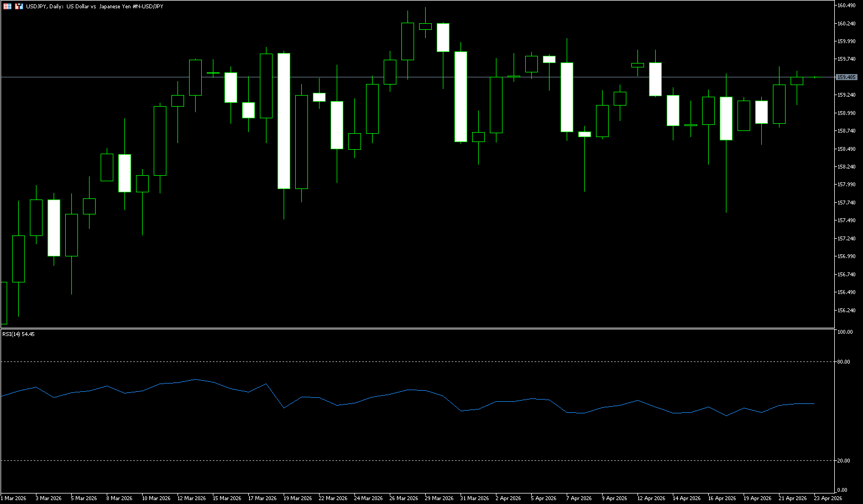Click the 80.00 RSI scale label
Viewport: 863px width, 504px height.
coord(844,362)
